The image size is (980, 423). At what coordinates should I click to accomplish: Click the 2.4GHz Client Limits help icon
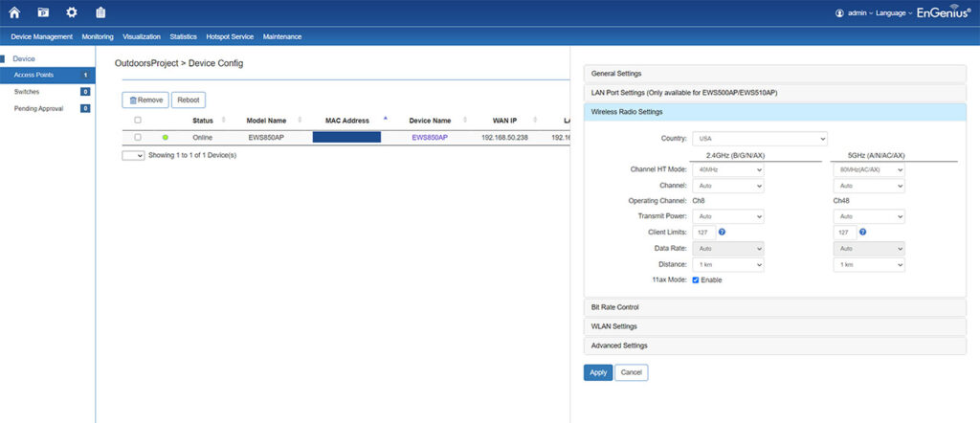pos(722,232)
